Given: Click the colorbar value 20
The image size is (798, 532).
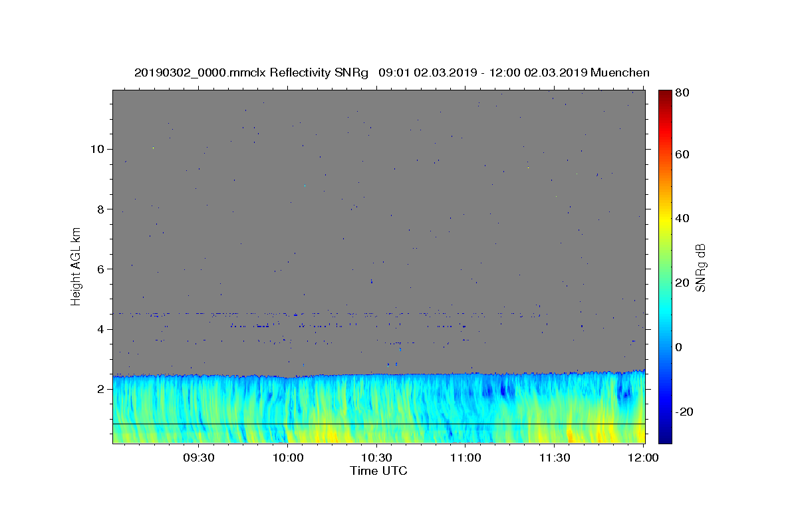Looking at the screenshot, I should pos(683,283).
